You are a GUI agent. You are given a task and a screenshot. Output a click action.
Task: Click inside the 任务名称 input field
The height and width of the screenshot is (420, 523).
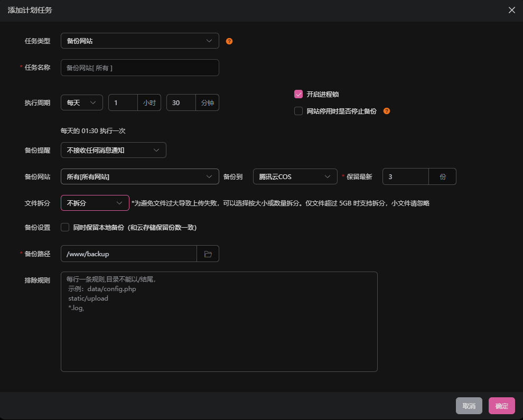coord(139,68)
